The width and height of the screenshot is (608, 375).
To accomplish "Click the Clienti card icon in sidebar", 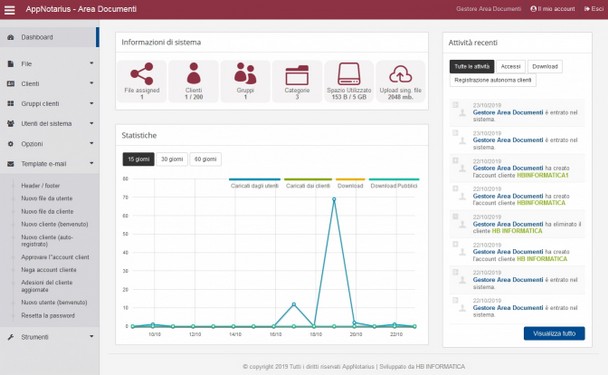I will click(x=10, y=84).
